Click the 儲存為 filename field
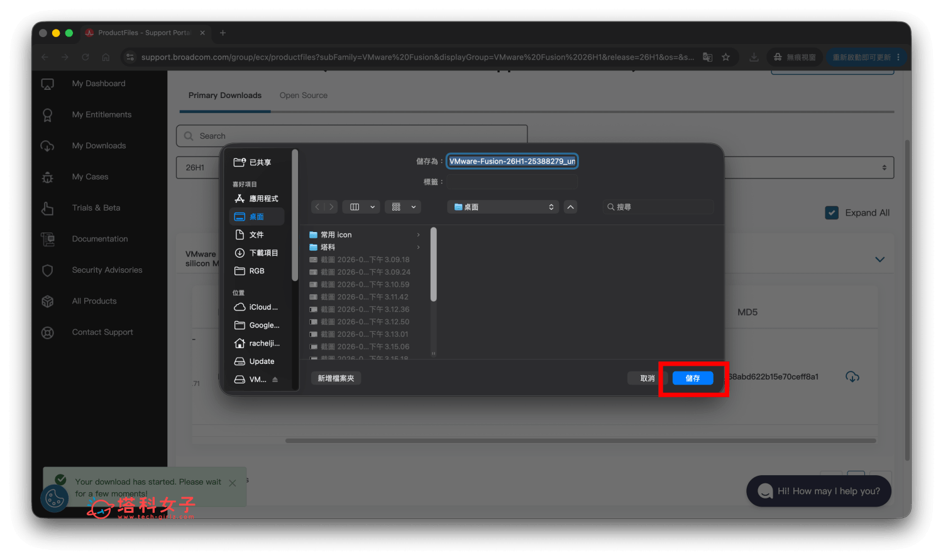Screen dimensions: 943x560 (x=512, y=162)
